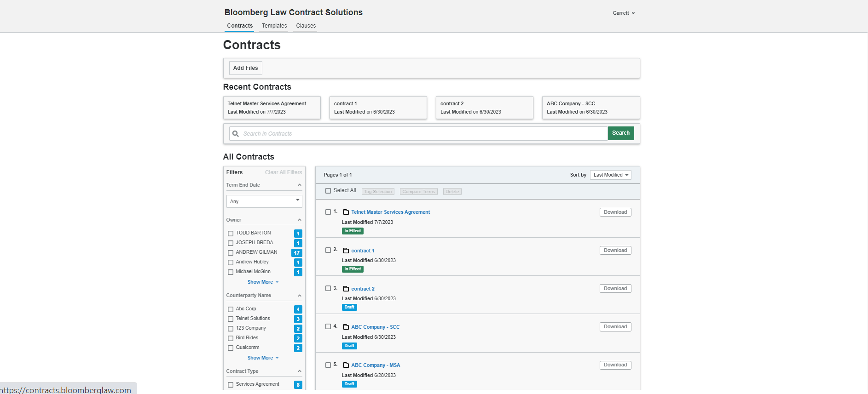Viewport: 868px width, 394px height.
Task: Open the Sort by Last Modified dropdown
Action: click(610, 175)
